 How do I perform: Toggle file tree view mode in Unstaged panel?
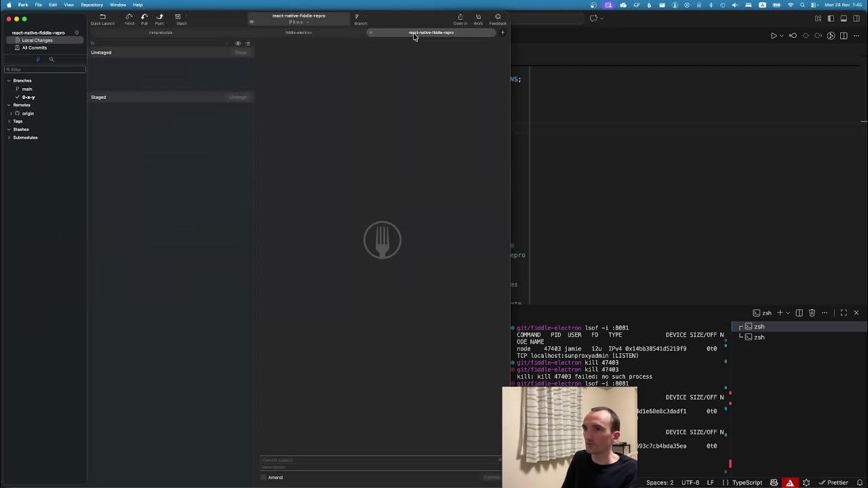tap(248, 43)
